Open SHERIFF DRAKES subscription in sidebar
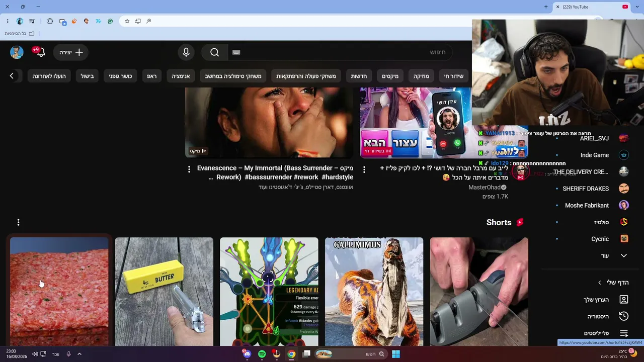The height and width of the screenshot is (362, 644). [x=592, y=189]
